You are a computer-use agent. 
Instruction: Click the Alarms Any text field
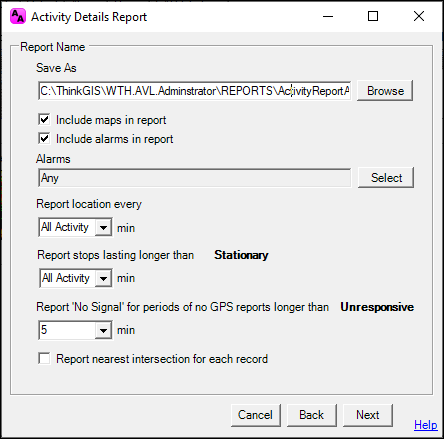(x=195, y=178)
